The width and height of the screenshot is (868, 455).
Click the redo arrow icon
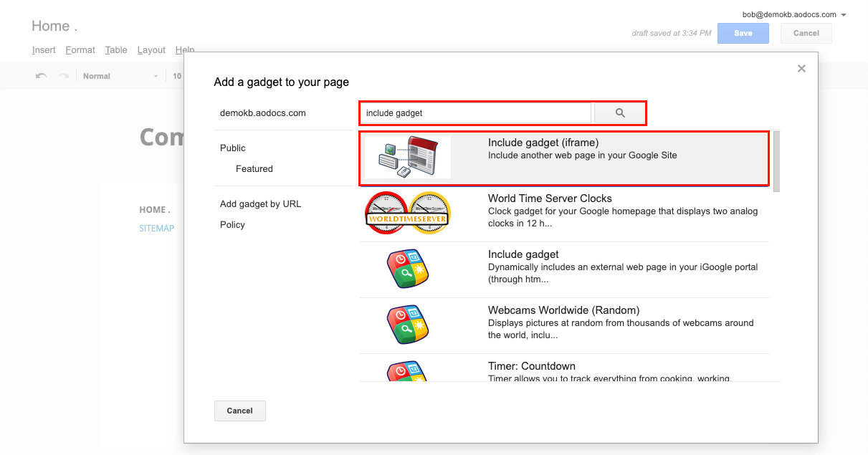click(x=63, y=75)
